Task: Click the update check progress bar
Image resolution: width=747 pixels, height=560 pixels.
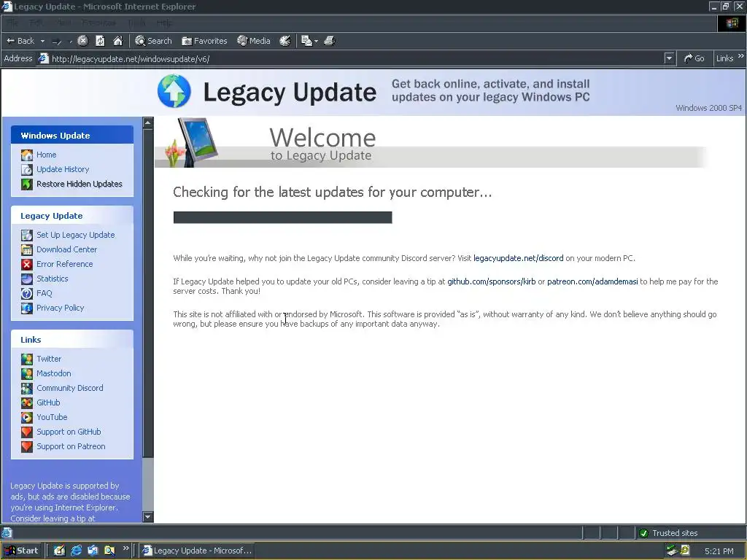Action: [282, 217]
